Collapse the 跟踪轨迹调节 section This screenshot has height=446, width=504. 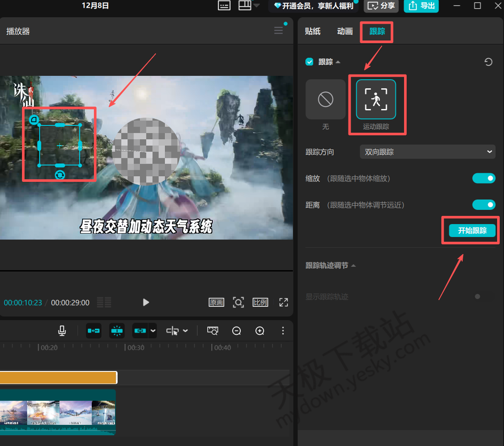(353, 265)
